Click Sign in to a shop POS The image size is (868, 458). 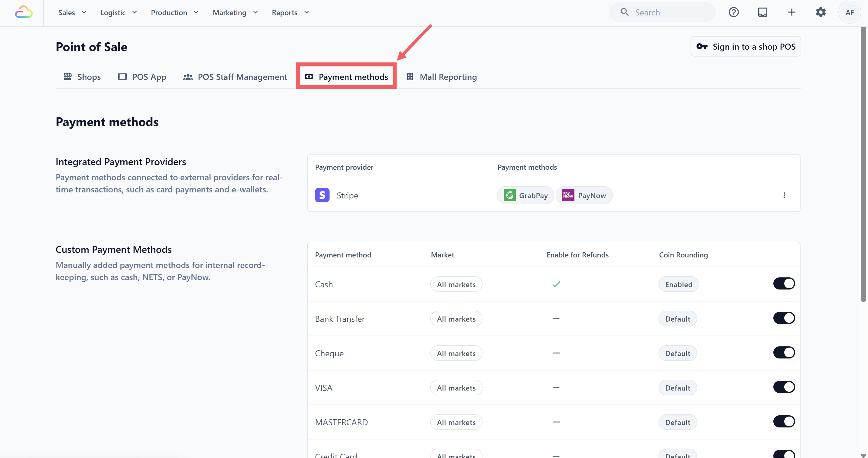click(x=745, y=47)
